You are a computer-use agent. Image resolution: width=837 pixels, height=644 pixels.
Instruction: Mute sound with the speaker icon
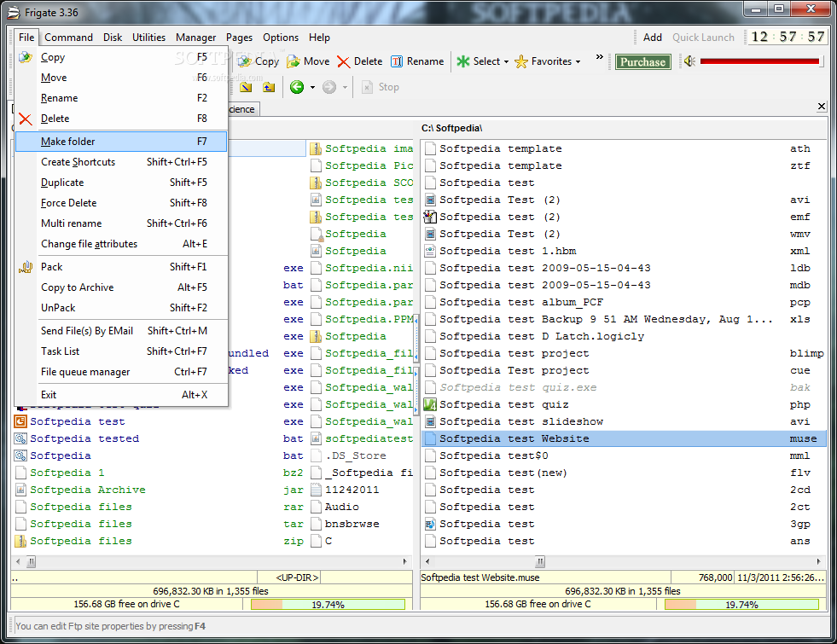[689, 61]
